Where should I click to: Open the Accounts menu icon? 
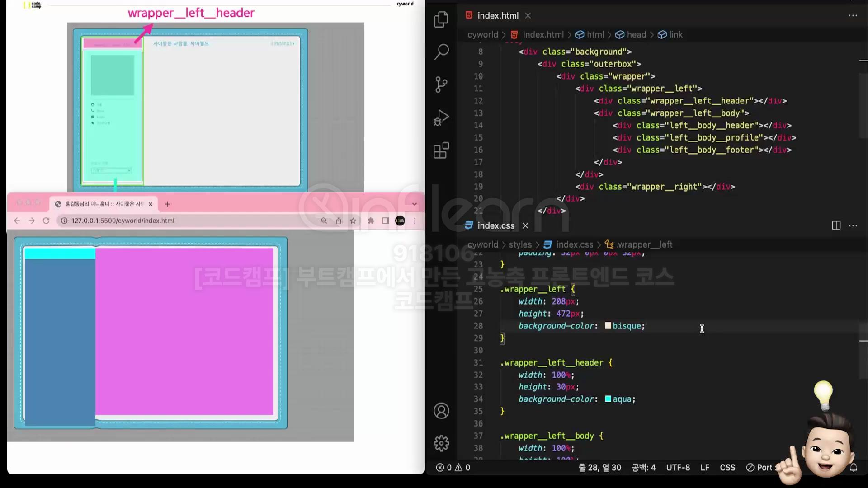[441, 411]
